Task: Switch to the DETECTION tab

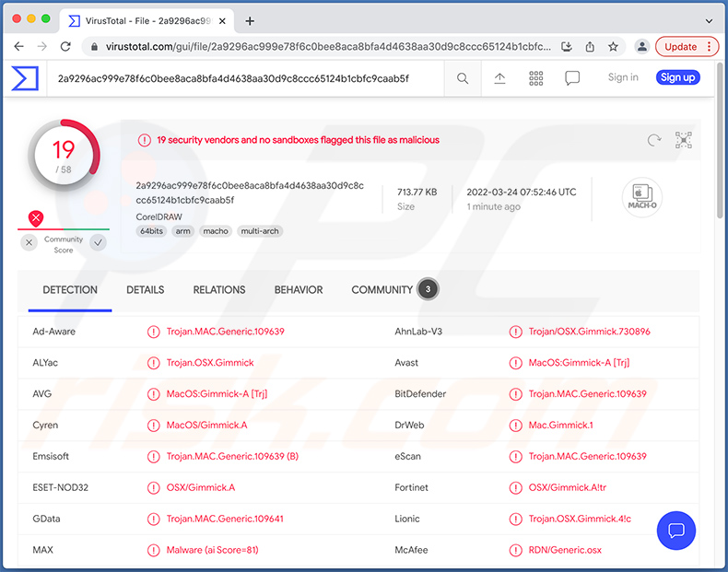Action: click(x=70, y=290)
